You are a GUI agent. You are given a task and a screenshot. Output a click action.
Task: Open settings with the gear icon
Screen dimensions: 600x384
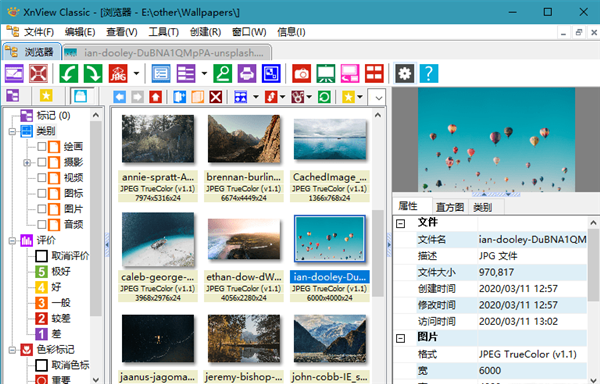pyautogui.click(x=405, y=73)
